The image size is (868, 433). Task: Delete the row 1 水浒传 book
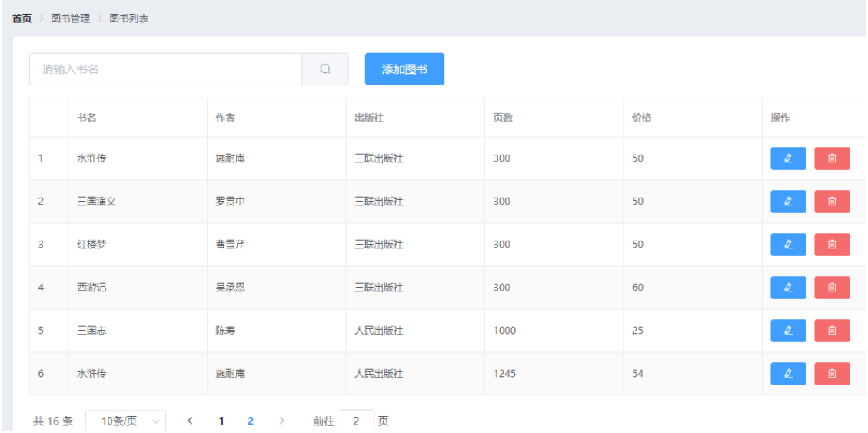point(832,158)
